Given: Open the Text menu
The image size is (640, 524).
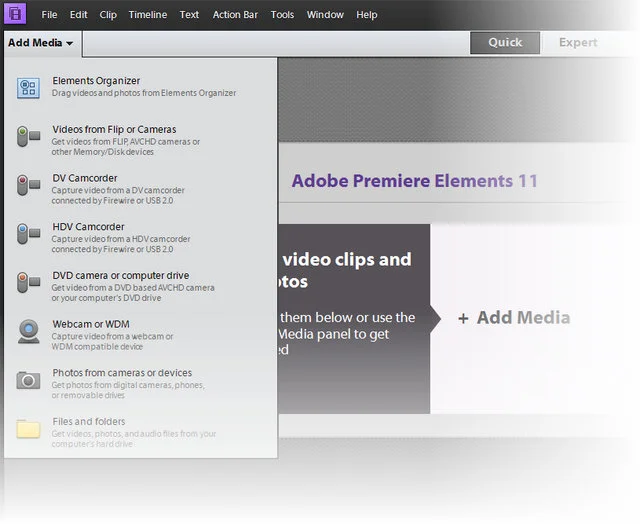Looking at the screenshot, I should coord(189,15).
